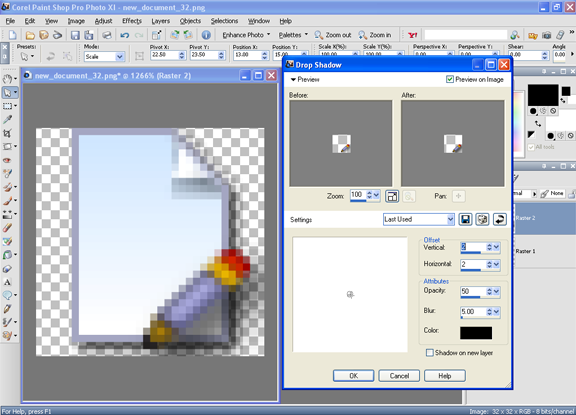Click the Help button in dialog
Image resolution: width=576 pixels, height=415 pixels.
pyautogui.click(x=444, y=376)
